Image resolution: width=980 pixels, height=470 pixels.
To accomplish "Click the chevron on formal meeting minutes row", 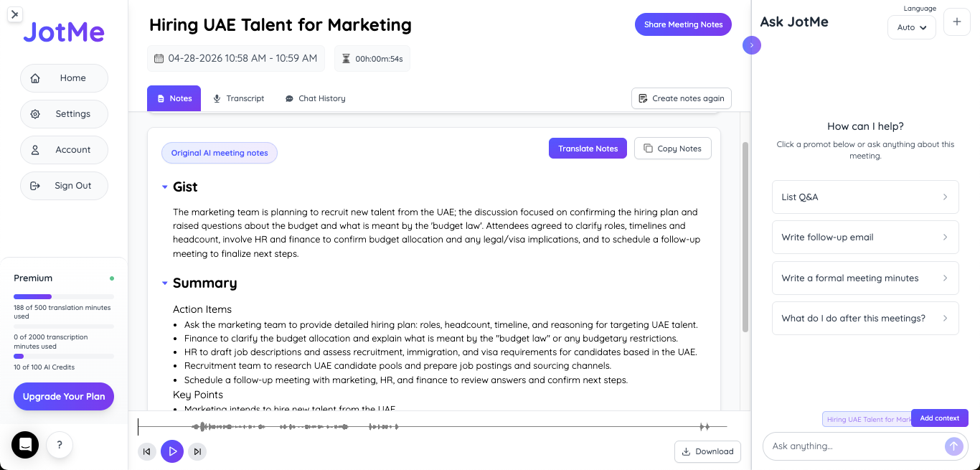I will [946, 278].
